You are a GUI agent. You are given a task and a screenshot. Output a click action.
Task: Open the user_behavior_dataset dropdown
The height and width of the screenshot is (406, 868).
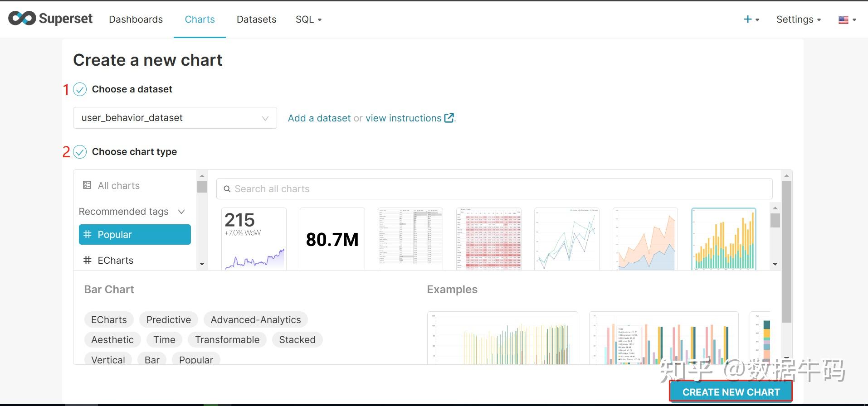pos(175,118)
